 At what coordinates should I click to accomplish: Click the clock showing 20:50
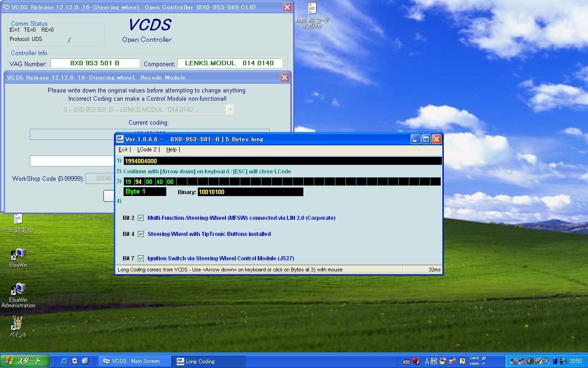pyautogui.click(x=576, y=361)
